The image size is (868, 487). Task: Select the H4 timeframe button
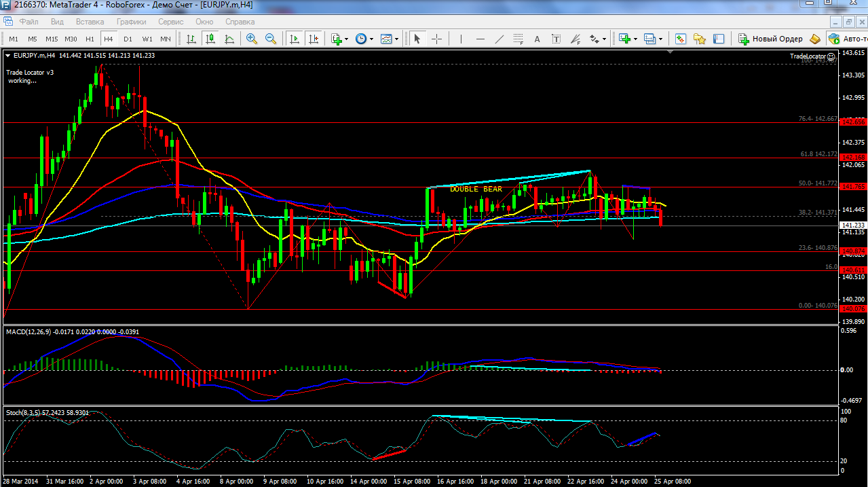(108, 39)
